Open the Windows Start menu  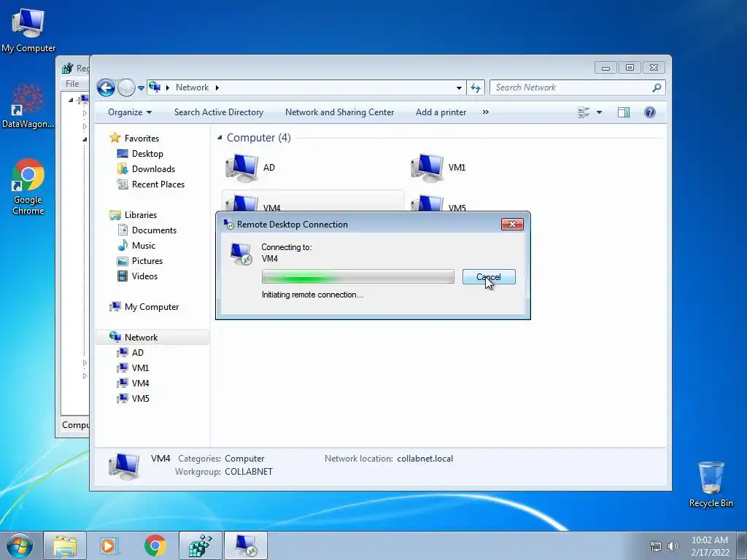point(20,545)
